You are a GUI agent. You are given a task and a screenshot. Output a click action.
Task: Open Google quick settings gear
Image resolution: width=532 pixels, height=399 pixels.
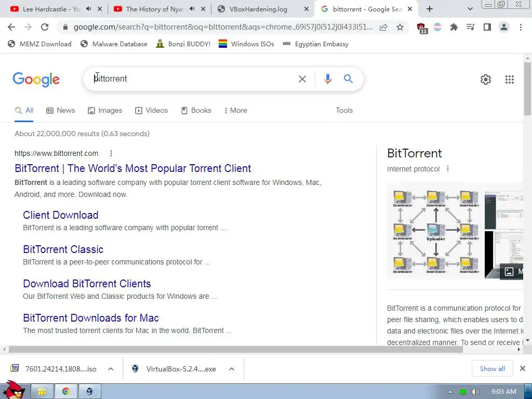click(486, 79)
